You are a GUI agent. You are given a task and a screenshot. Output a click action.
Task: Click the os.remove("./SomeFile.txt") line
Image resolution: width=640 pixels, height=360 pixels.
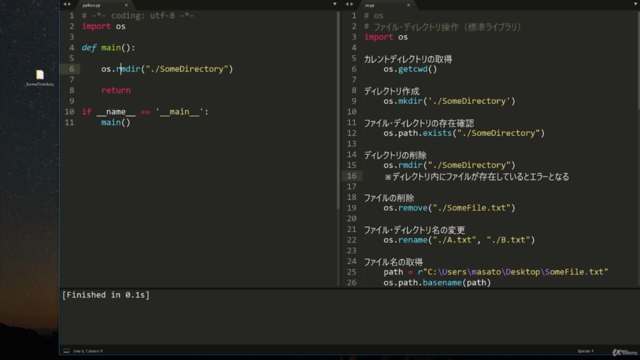[x=449, y=208]
